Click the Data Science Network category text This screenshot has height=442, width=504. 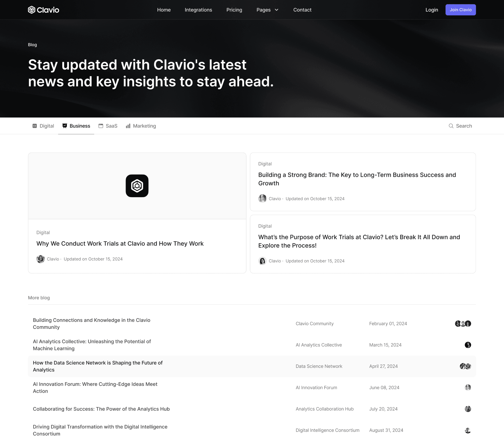pyautogui.click(x=319, y=366)
